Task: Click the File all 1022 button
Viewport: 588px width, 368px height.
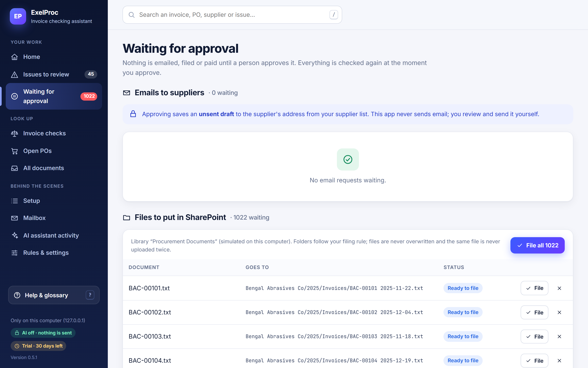Action: pos(537,245)
